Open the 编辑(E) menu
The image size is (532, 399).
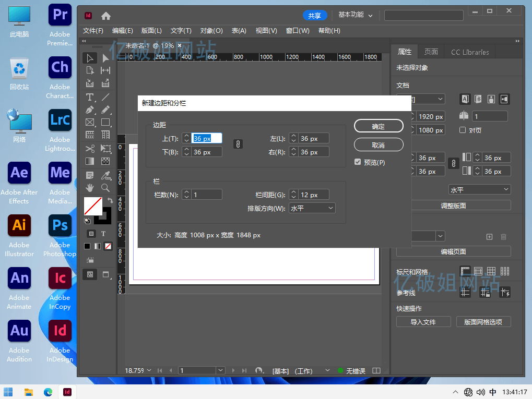tap(123, 31)
